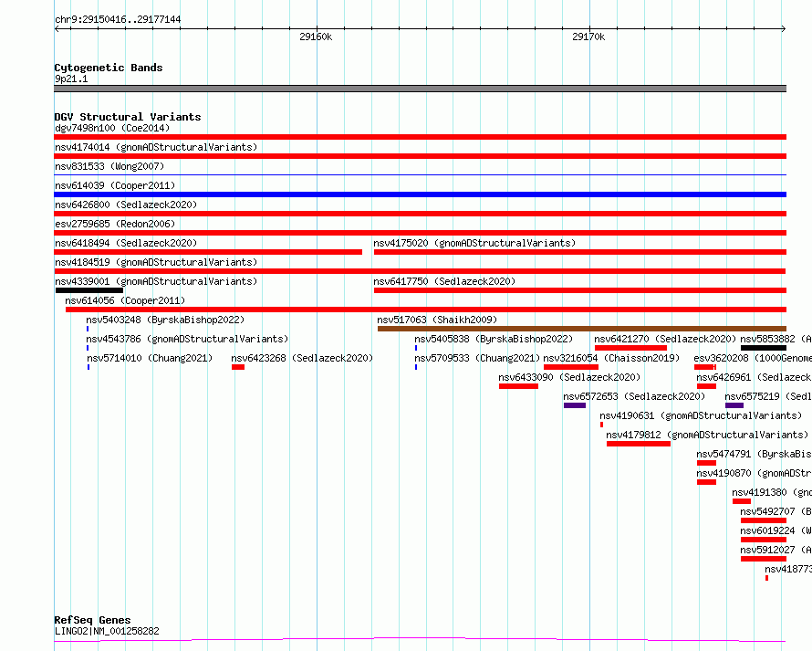Image resolution: width=812 pixels, height=651 pixels.
Task: Open nsv5474791 ByrskaBishop variant label
Action: 754,454
